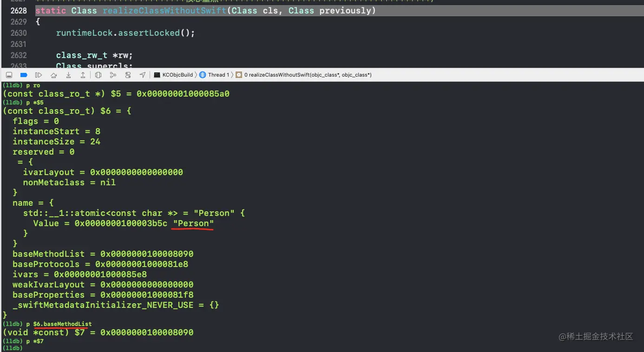
Task: Continue program execution in the debugger
Action: click(x=39, y=75)
